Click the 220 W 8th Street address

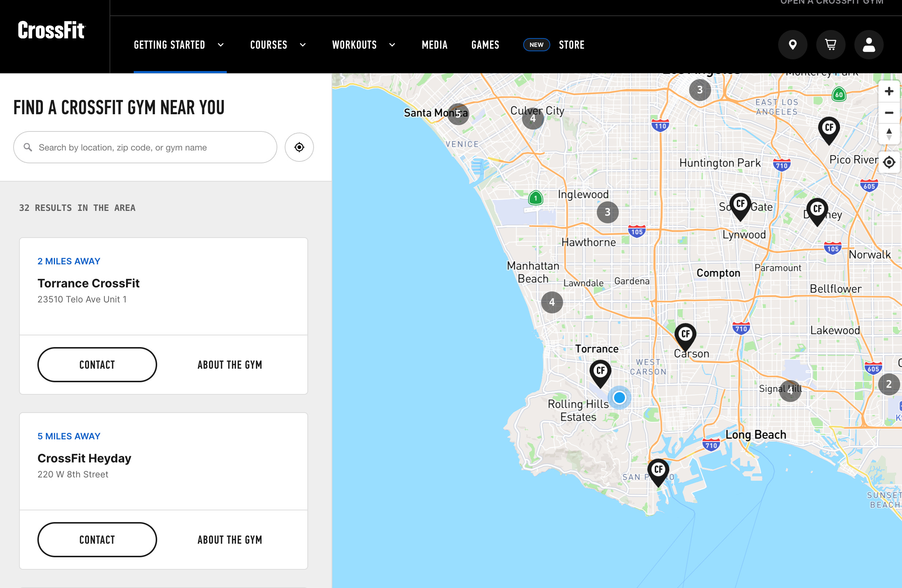pyautogui.click(x=73, y=475)
